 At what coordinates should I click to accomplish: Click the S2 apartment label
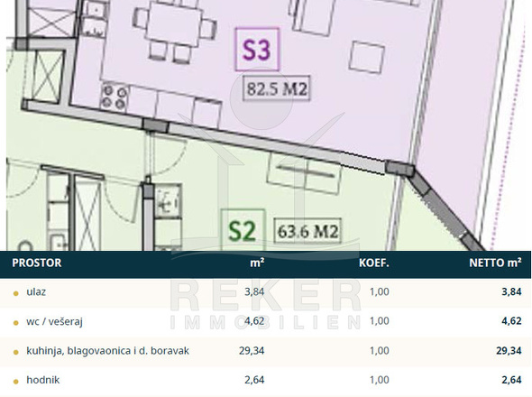243,230
